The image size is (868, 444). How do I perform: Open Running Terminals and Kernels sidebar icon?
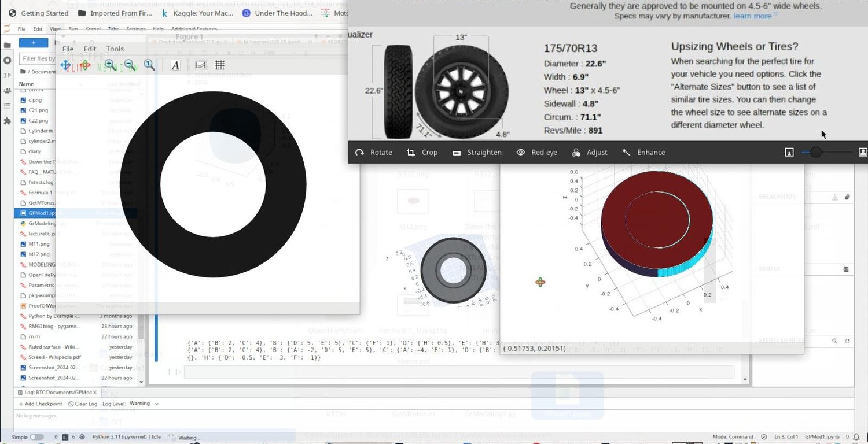pyautogui.click(x=7, y=60)
